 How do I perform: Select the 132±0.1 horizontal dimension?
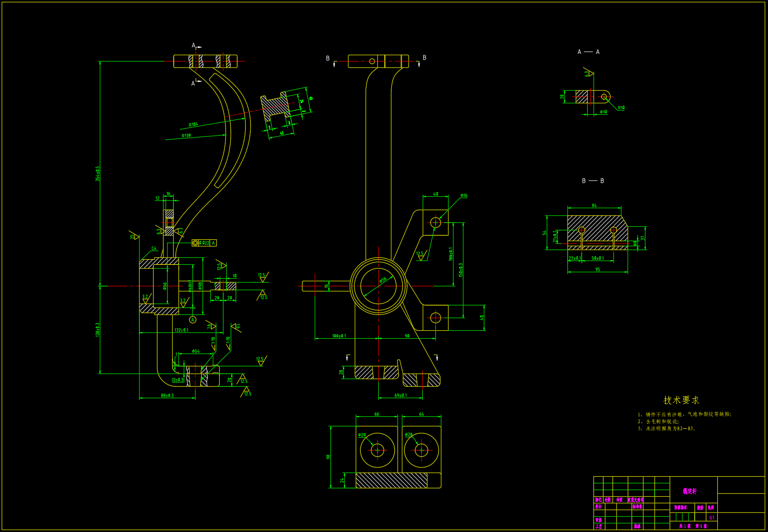(x=181, y=330)
